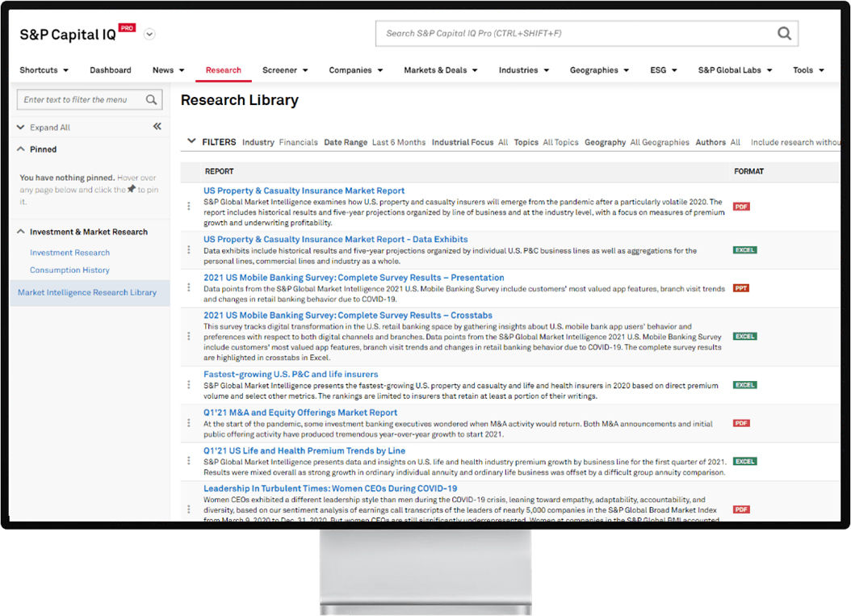
Task: Open Consumption History in the sidebar
Action: coord(69,270)
